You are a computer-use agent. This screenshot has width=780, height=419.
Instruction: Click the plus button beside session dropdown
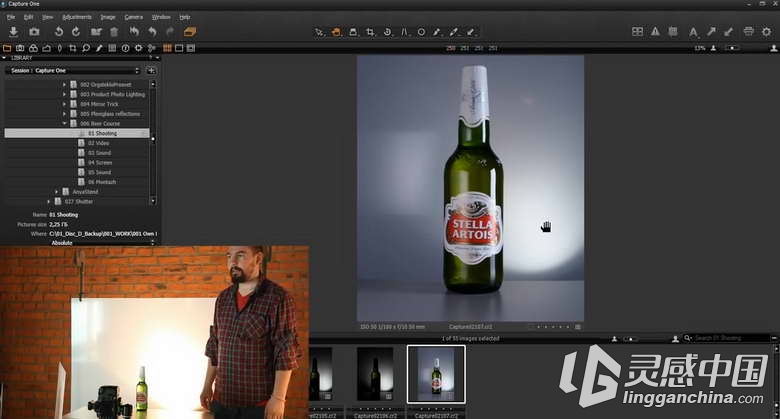(151, 71)
